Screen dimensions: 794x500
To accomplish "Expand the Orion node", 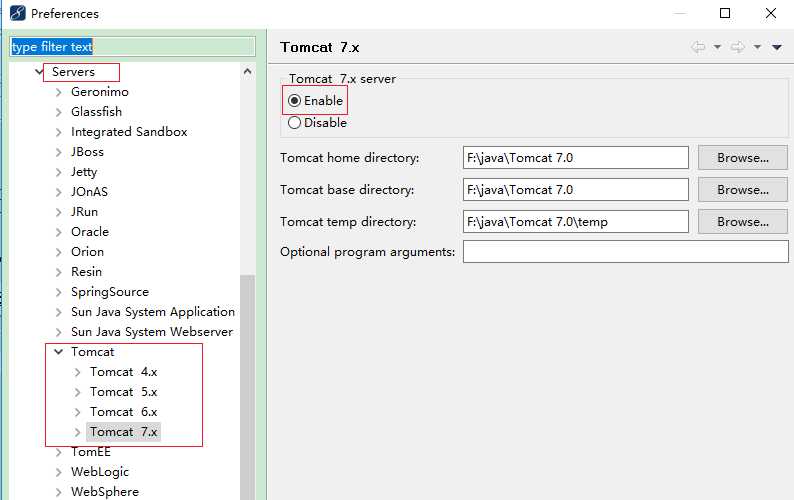I will 59,252.
